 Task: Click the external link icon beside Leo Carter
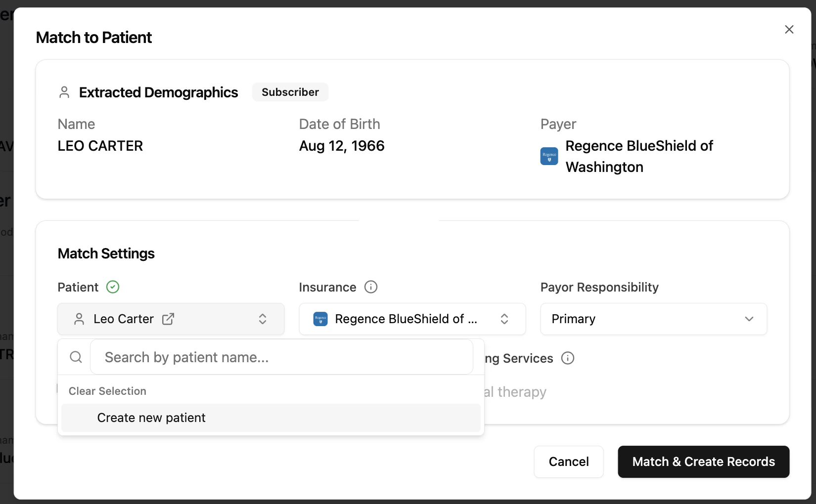tap(168, 319)
